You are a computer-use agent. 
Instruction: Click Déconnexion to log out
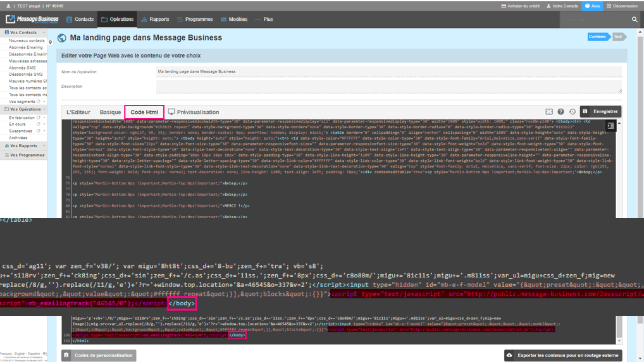(x=622, y=6)
